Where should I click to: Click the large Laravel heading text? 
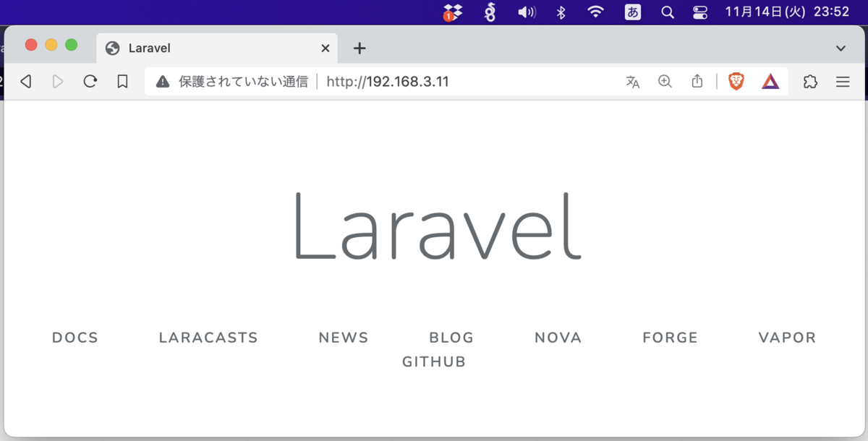(x=437, y=226)
